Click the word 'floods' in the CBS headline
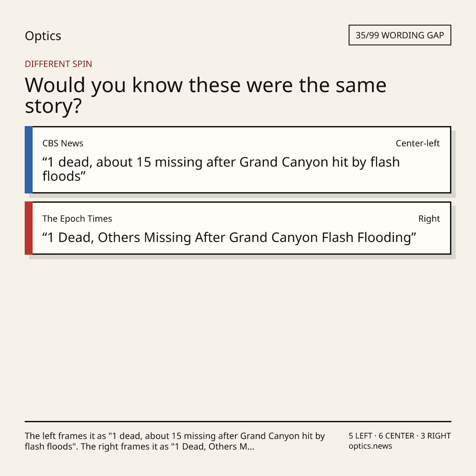The width and height of the screenshot is (476, 476). [x=62, y=176]
